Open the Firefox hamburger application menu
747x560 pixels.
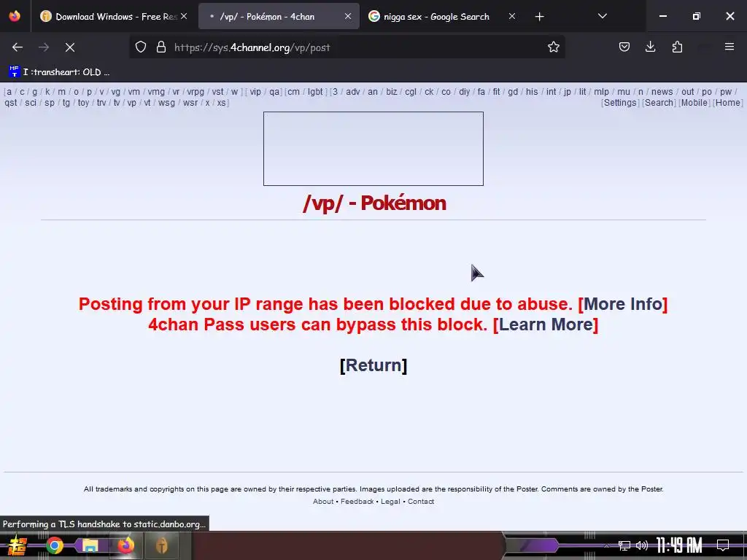pyautogui.click(x=729, y=47)
